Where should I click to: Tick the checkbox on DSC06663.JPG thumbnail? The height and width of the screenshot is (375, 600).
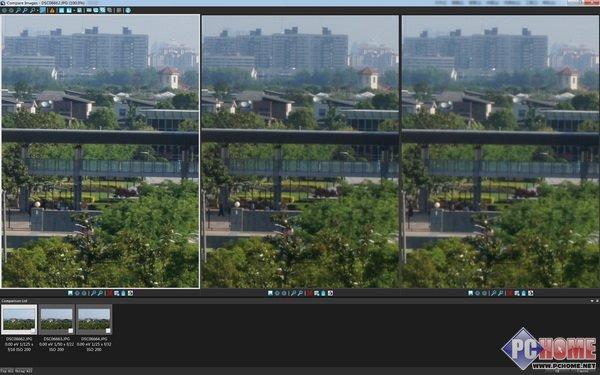tap(70, 331)
